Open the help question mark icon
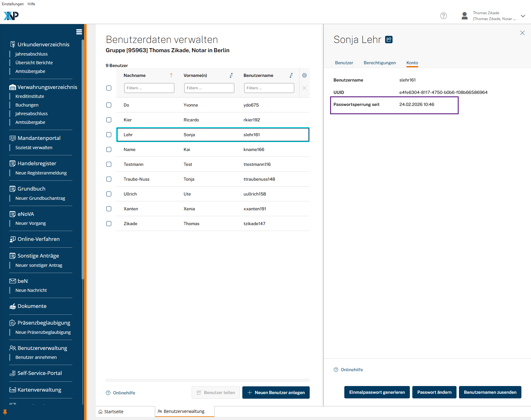531x420 pixels. pos(443,16)
